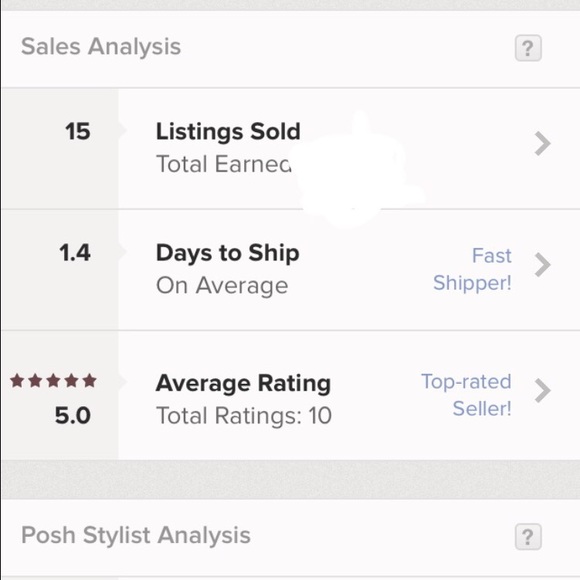This screenshot has width=580, height=580.
Task: Open the Days to Ship row title
Action: pos(227,254)
